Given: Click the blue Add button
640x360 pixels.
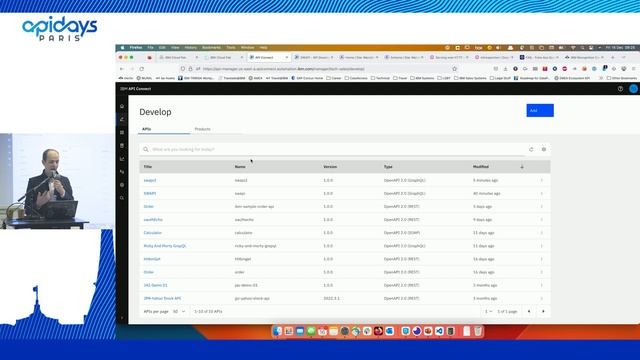Looking at the screenshot, I should [540, 110].
